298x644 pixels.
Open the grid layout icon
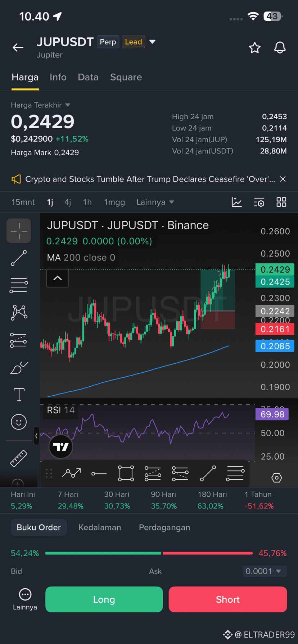pos(281,202)
